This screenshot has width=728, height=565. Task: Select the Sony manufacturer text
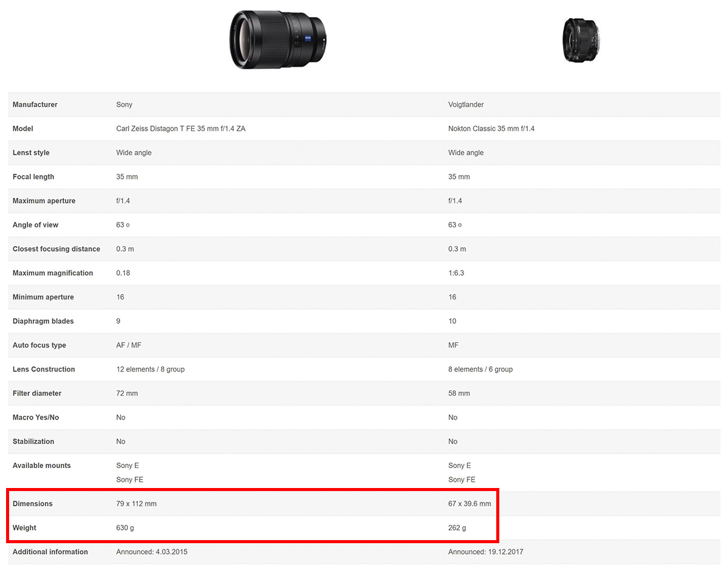(124, 105)
